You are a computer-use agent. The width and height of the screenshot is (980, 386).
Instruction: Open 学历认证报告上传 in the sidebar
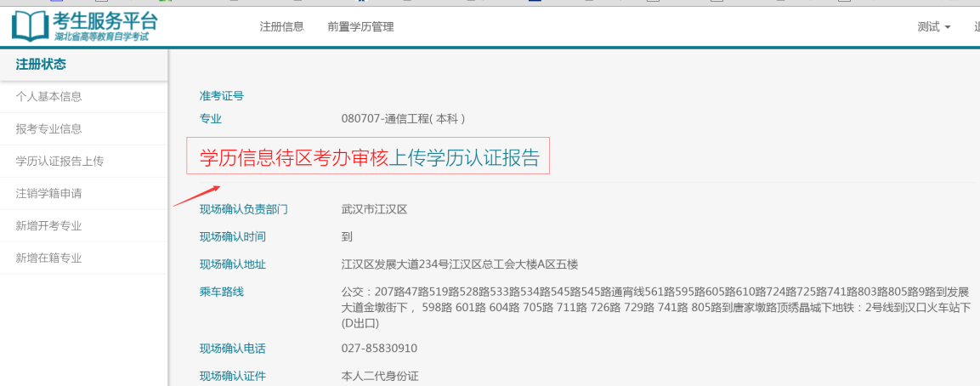[59, 162]
